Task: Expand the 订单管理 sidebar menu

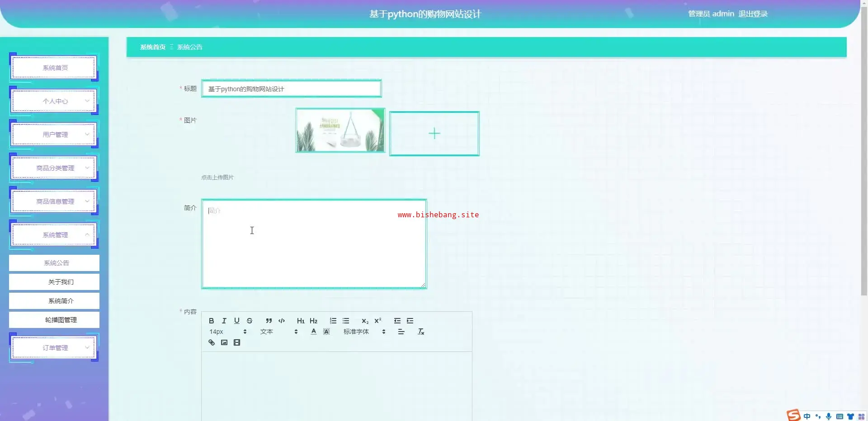Action: click(54, 348)
